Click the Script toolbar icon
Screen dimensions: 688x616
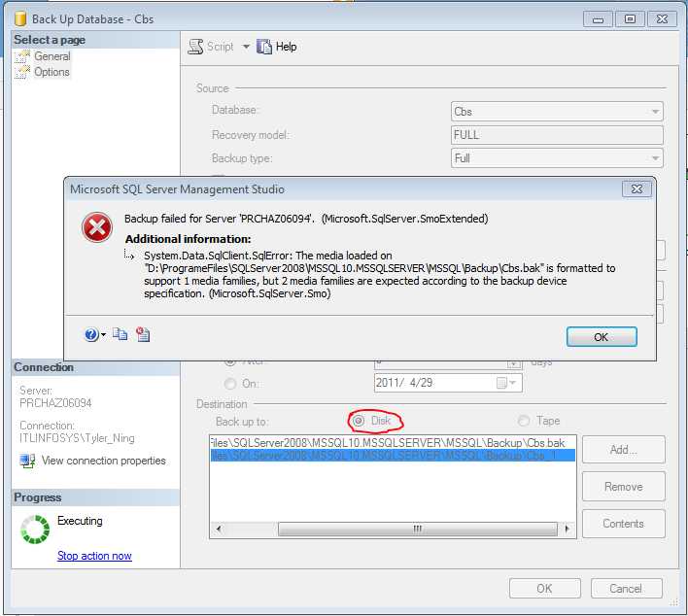tap(195, 47)
